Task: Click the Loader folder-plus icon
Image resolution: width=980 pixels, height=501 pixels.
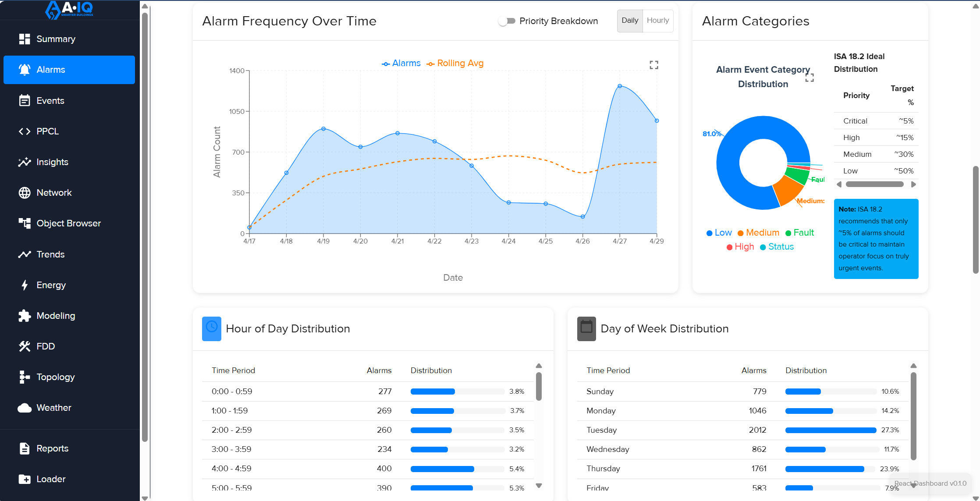Action: (25, 479)
